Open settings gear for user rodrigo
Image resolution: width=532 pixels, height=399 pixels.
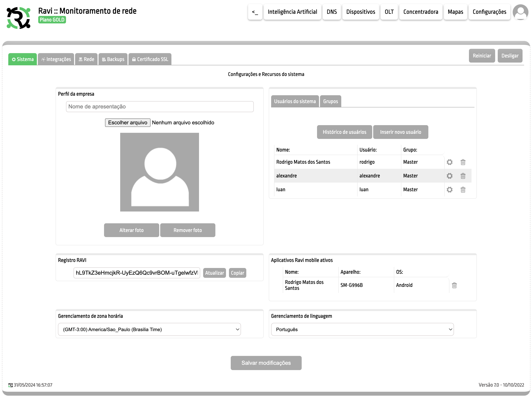pyautogui.click(x=449, y=162)
